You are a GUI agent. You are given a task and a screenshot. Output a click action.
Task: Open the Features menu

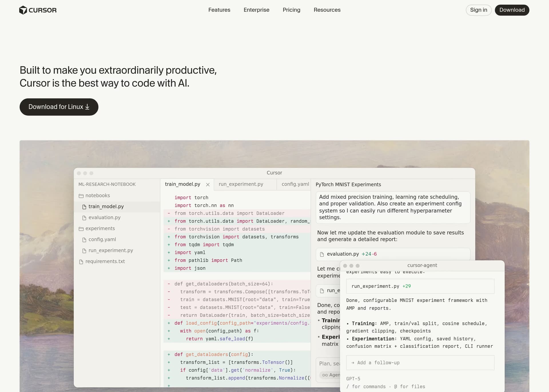point(219,10)
